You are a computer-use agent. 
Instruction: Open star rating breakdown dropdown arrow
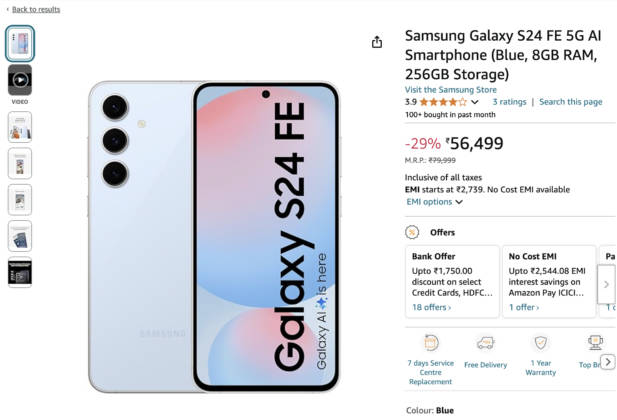475,102
